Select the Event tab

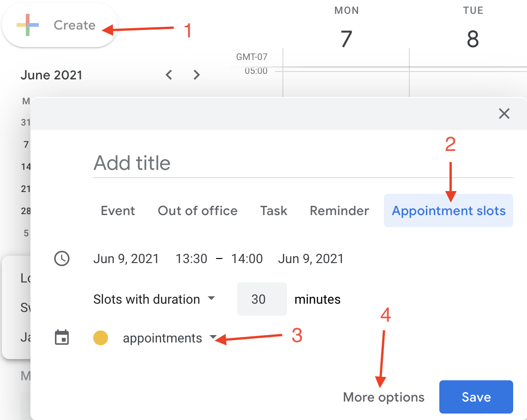118,211
